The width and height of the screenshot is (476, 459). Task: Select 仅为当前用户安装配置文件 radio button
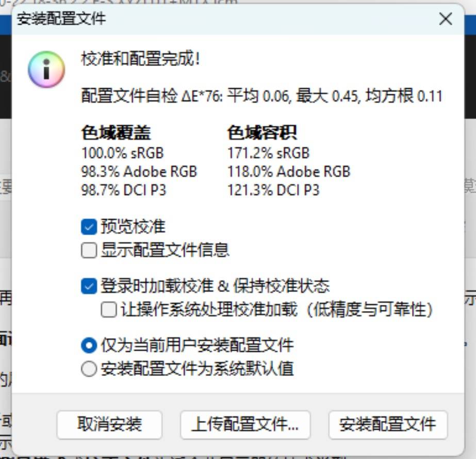[89, 346]
